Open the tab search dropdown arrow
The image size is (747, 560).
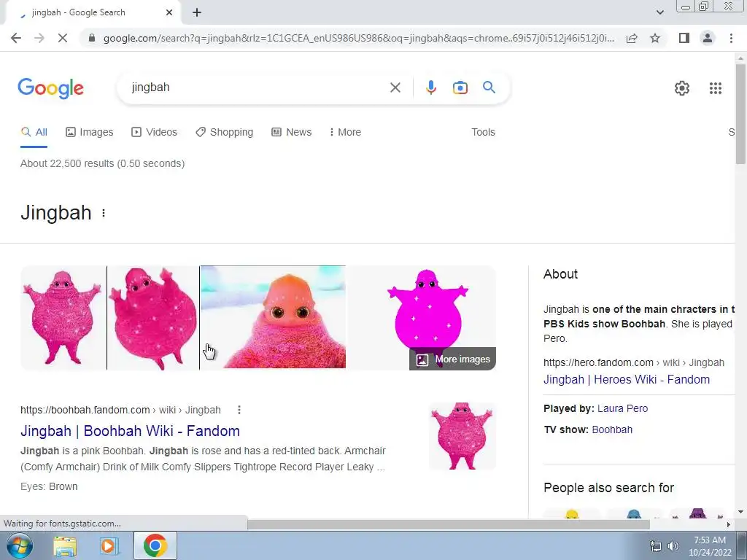[659, 12]
